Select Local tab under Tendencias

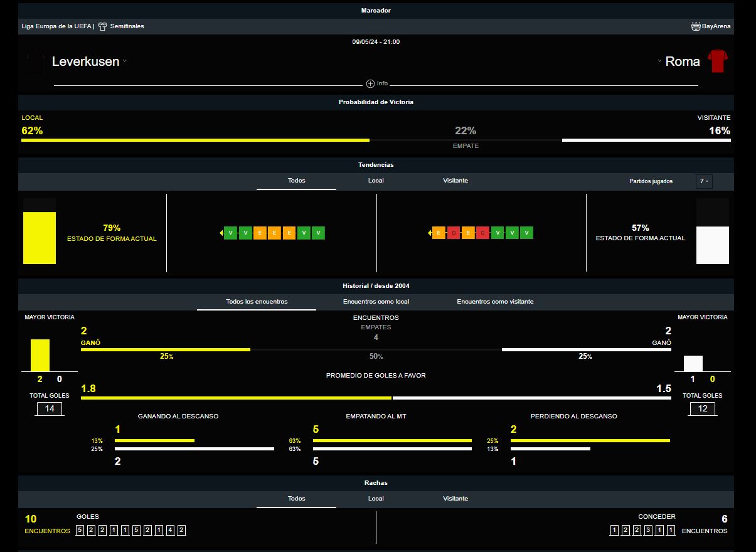click(x=376, y=181)
